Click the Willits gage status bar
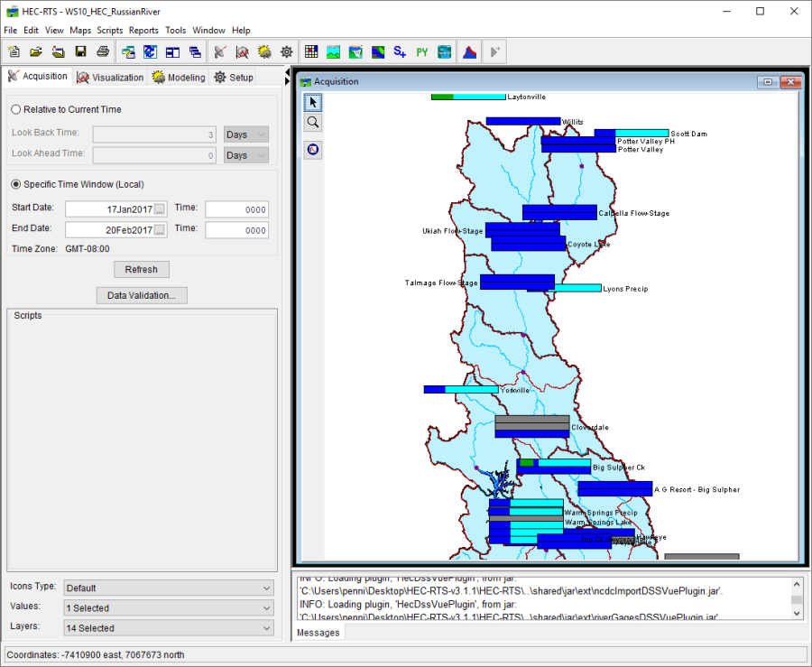 pos(523,121)
